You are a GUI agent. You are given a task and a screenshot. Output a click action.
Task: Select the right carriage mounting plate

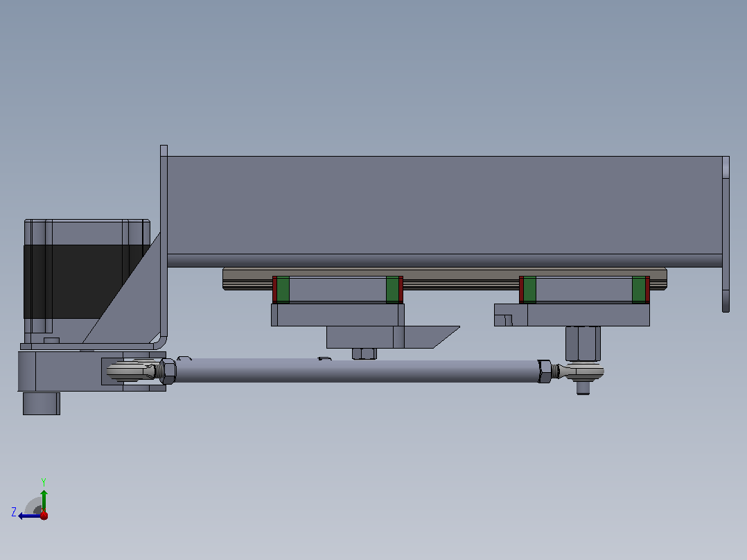(x=572, y=315)
